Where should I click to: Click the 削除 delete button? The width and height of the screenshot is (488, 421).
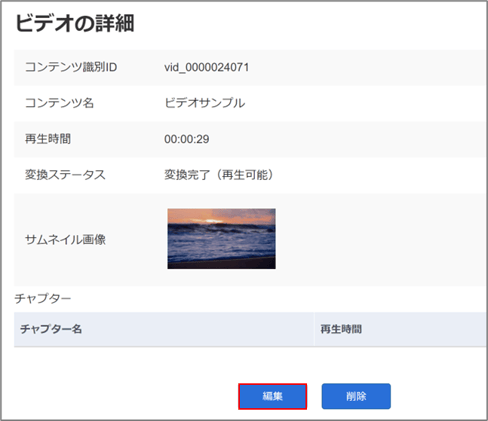point(356,396)
